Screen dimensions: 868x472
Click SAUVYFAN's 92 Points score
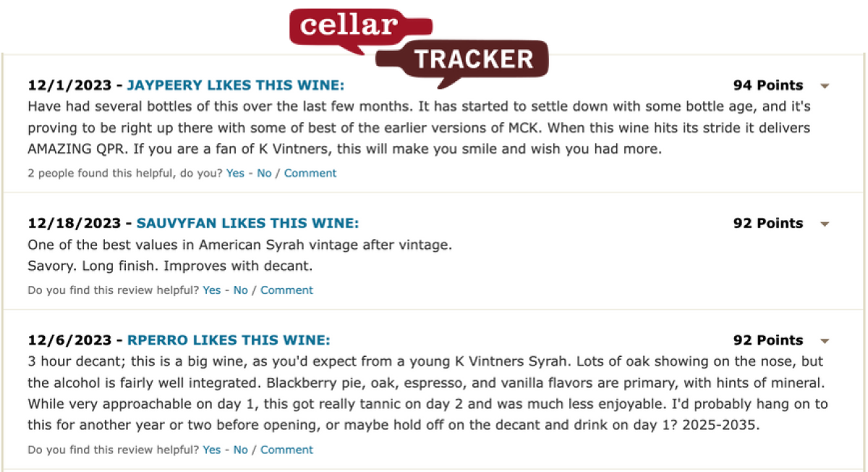768,223
